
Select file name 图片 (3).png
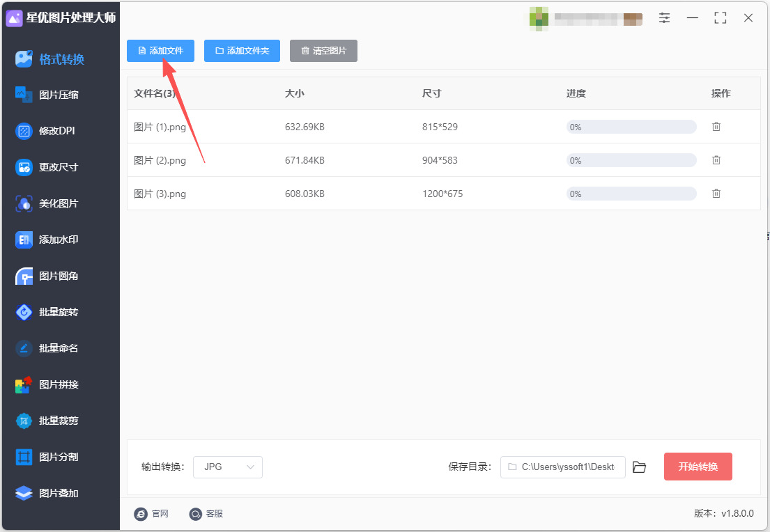[x=160, y=194]
